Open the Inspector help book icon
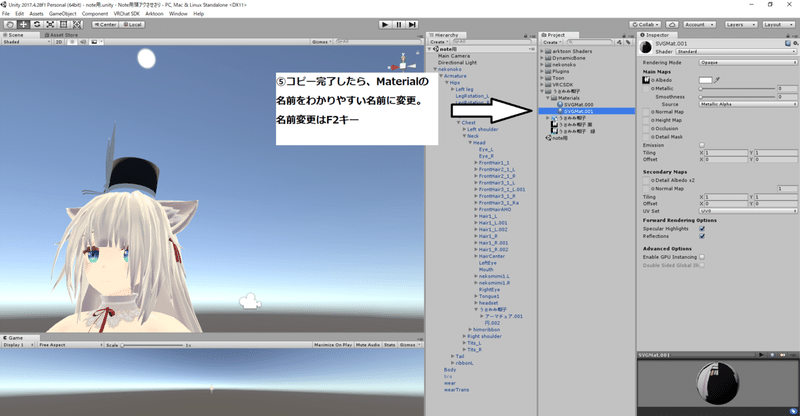Image resolution: width=800 pixels, height=416 pixels. coord(788,43)
